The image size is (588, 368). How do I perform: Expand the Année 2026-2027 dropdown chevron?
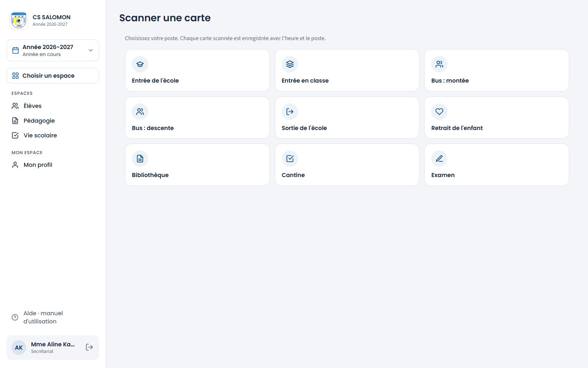(91, 50)
